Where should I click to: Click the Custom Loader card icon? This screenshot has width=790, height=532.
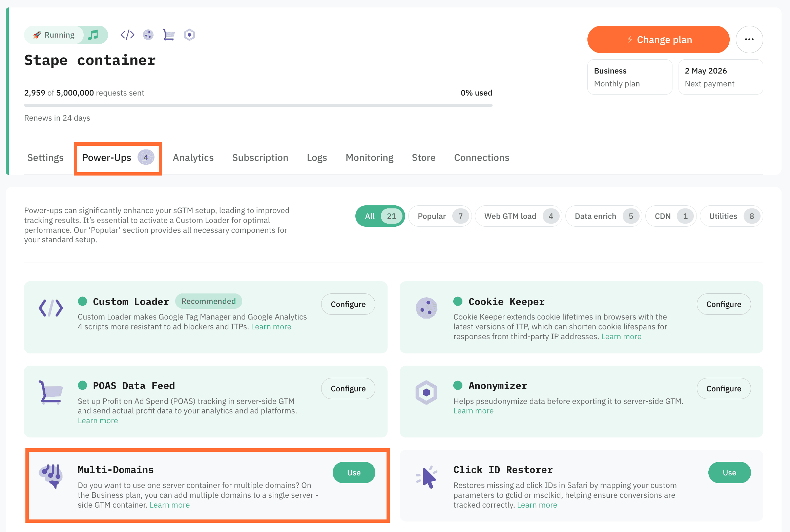click(x=51, y=308)
